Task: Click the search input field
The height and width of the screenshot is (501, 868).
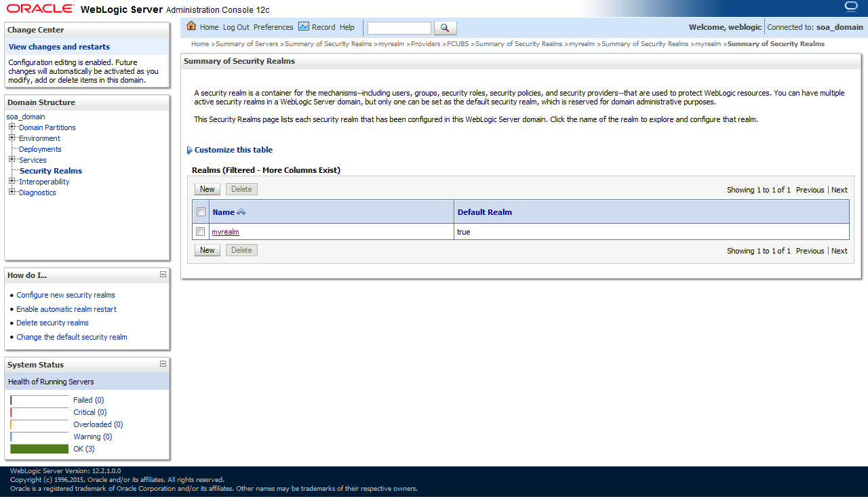Action: 399,28
